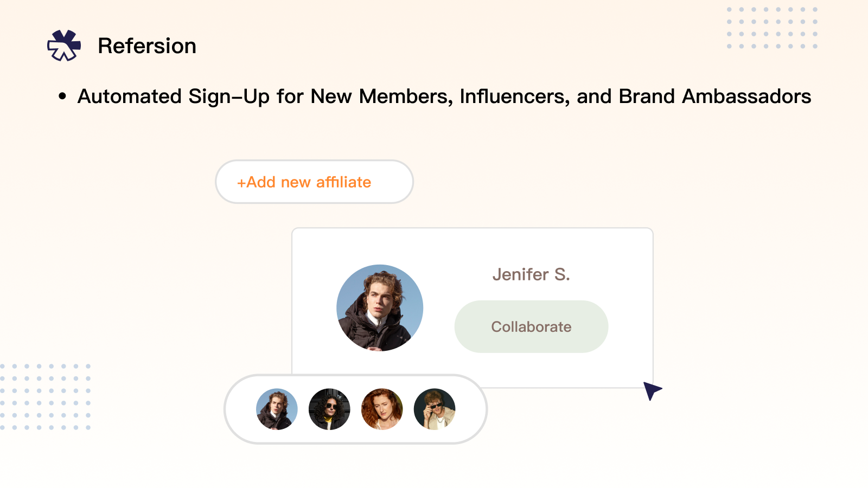The width and height of the screenshot is (868, 488).
Task: Click the Refersion star logo icon
Action: click(64, 46)
